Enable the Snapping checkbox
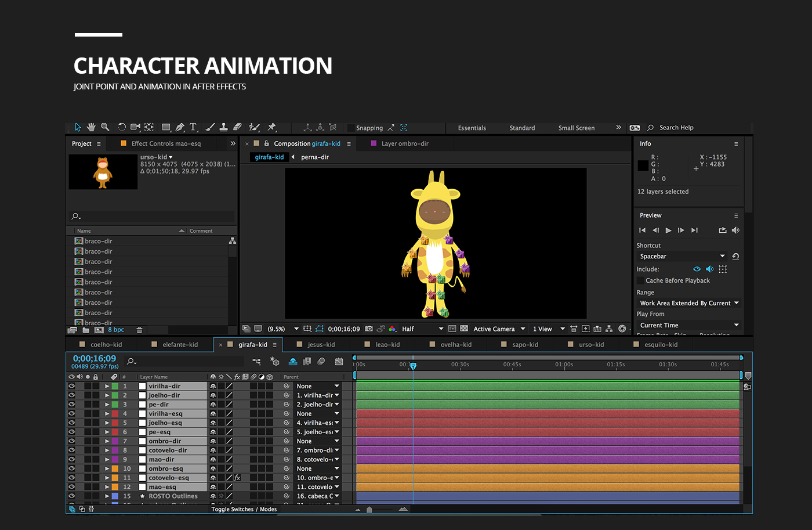The image size is (812, 530). click(351, 128)
